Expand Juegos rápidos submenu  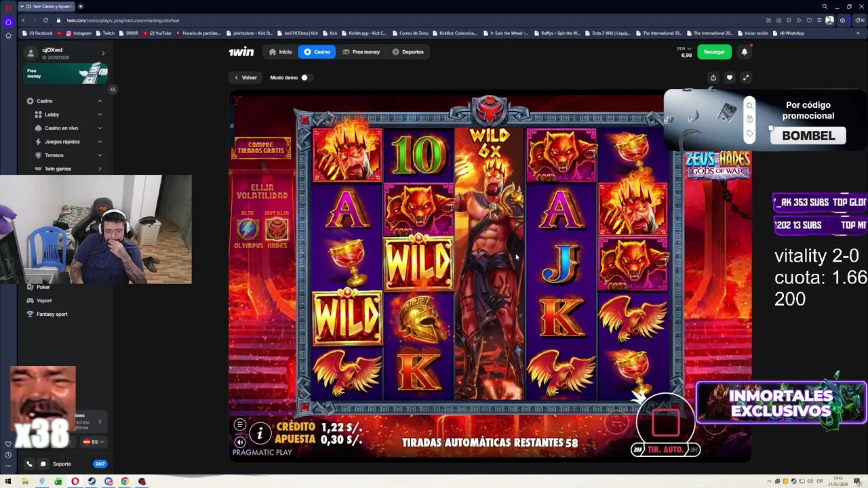click(100, 142)
